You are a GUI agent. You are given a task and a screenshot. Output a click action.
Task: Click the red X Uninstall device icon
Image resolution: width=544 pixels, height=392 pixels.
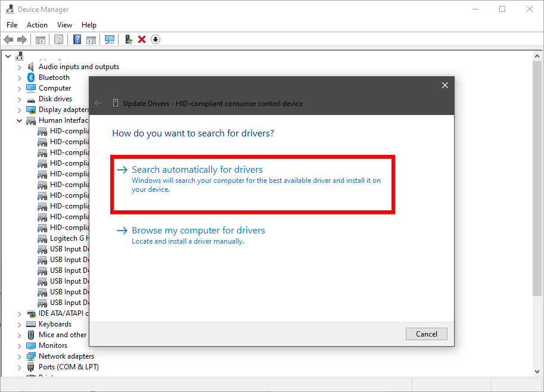click(142, 39)
